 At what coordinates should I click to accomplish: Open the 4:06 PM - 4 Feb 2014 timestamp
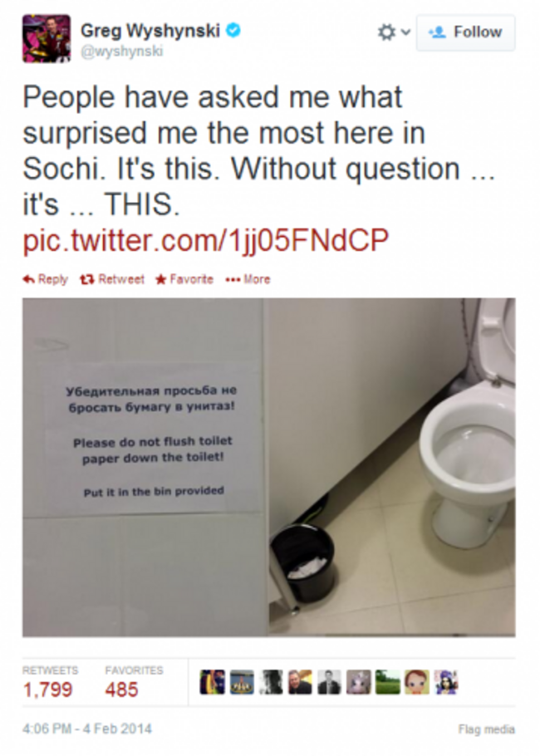(x=86, y=728)
